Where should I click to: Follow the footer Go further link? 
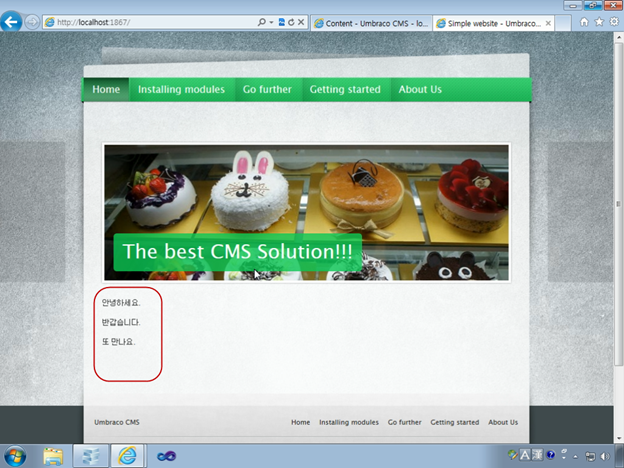tap(405, 422)
